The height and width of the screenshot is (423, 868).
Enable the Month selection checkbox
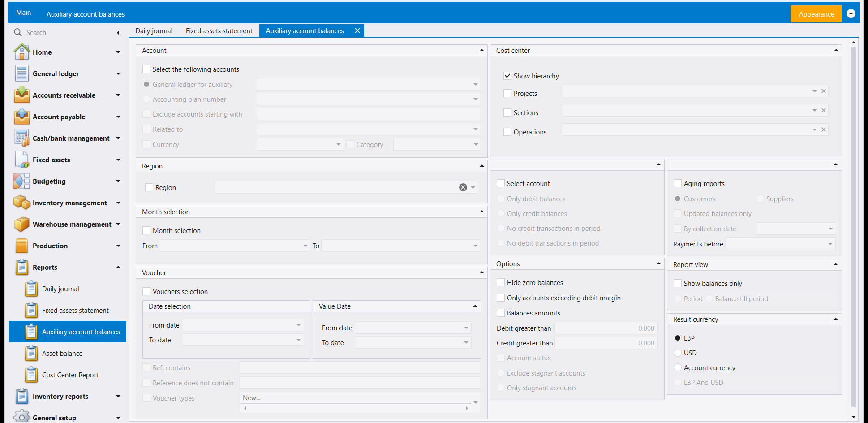[x=146, y=230]
